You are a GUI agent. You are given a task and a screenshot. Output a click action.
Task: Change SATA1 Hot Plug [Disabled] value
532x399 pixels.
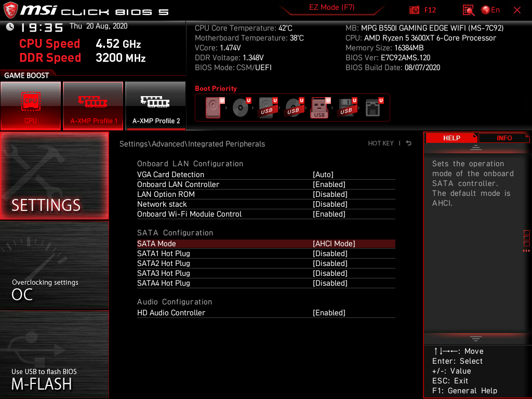(x=330, y=254)
